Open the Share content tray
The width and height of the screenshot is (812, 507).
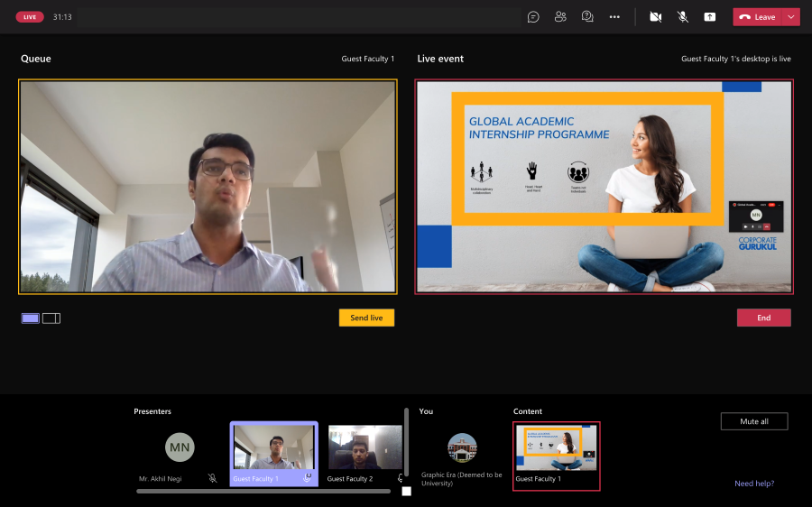[x=710, y=17]
